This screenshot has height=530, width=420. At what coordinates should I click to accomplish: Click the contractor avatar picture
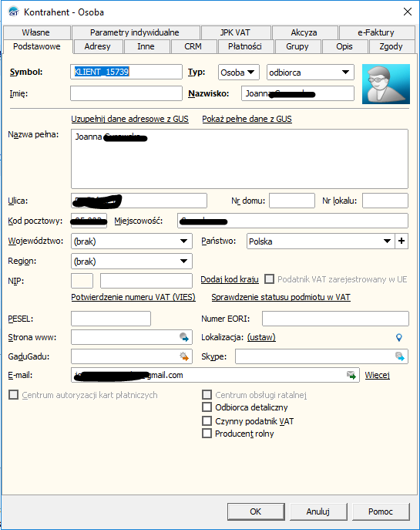(386, 84)
